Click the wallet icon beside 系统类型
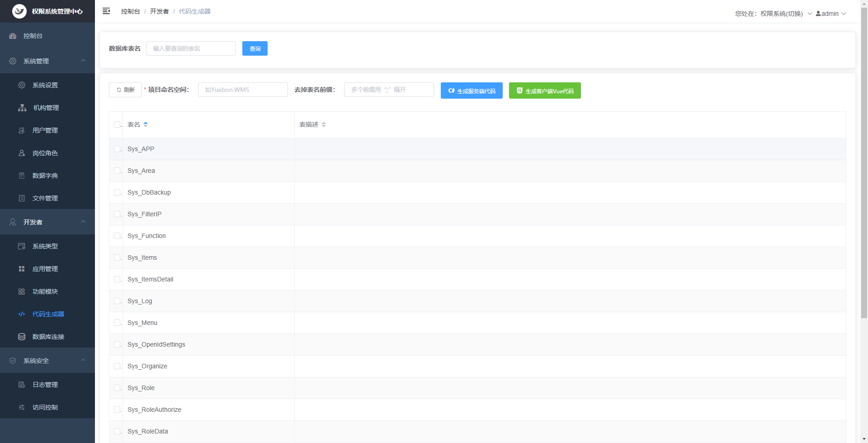The height and width of the screenshot is (443, 868). (22, 246)
